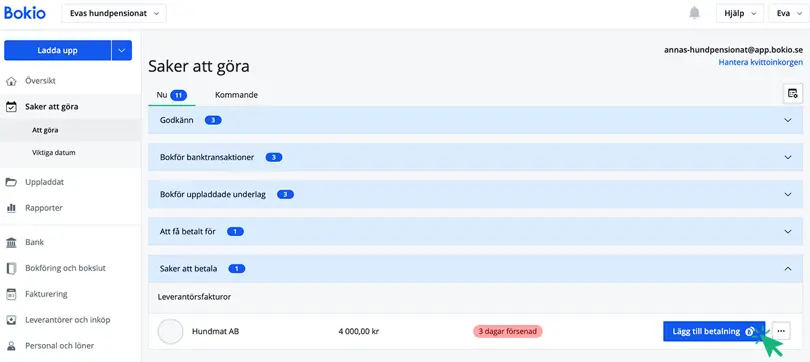The height and width of the screenshot is (362, 810).
Task: Switch to the Kommande tab
Action: [236, 95]
